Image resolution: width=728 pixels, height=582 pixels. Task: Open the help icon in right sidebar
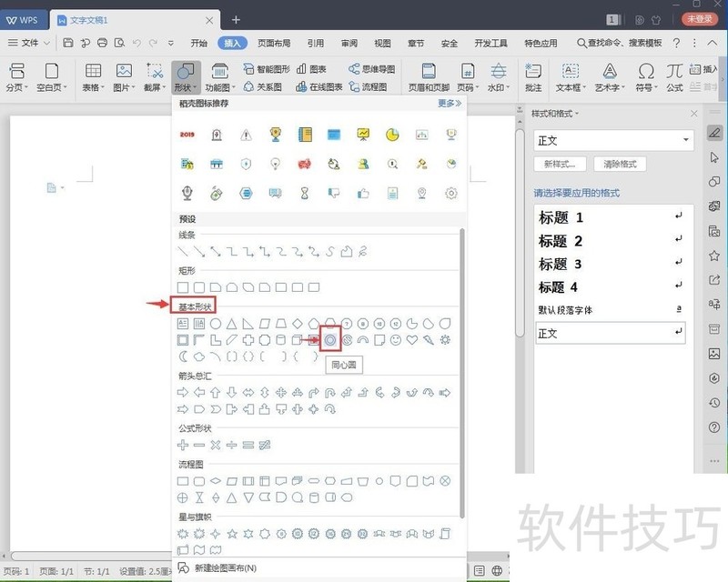tap(714, 427)
